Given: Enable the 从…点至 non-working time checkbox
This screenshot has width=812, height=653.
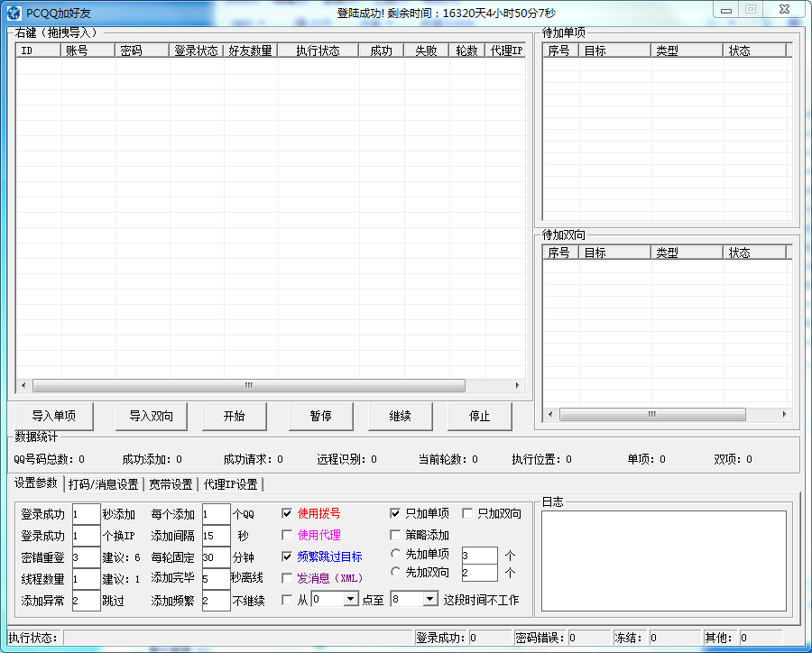Looking at the screenshot, I should [x=287, y=600].
